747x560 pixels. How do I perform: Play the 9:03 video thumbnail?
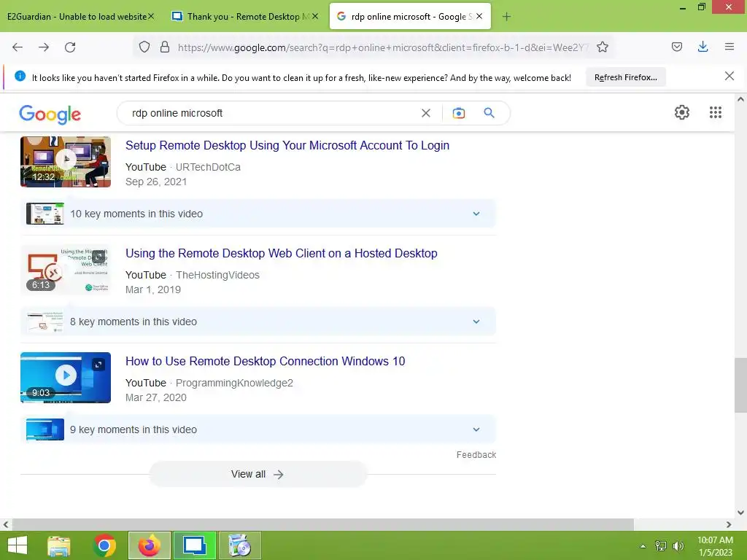[66, 378]
